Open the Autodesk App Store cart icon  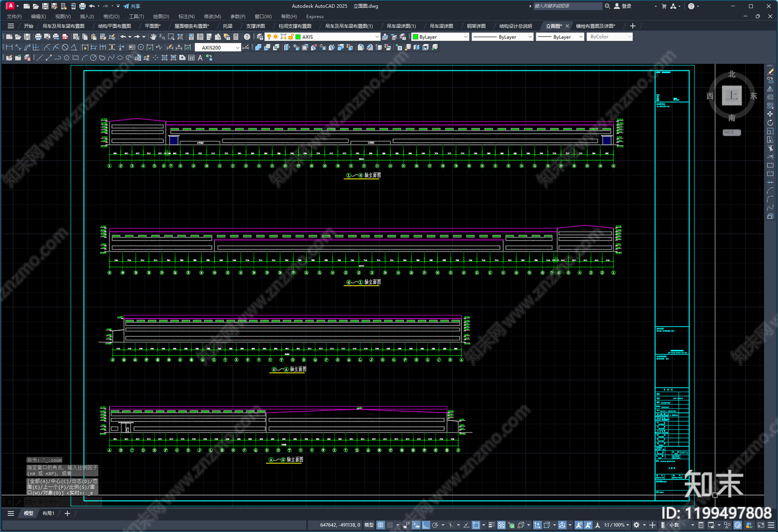[x=664, y=6]
